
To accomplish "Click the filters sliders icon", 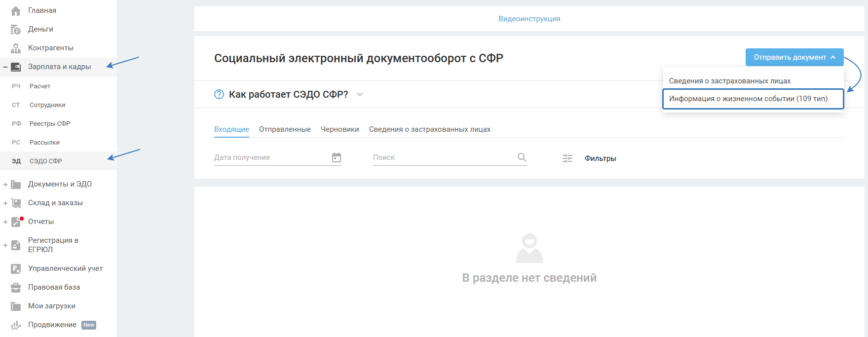I will click(x=567, y=158).
